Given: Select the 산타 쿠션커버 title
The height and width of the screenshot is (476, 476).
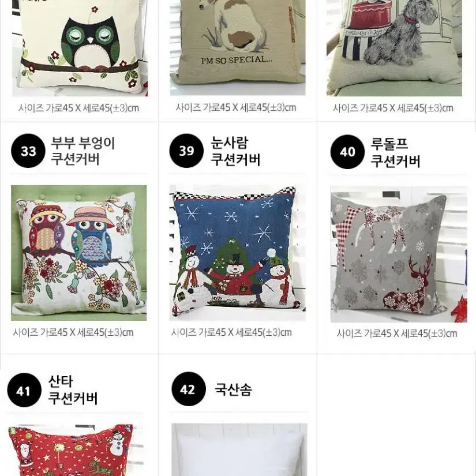Looking at the screenshot, I should coord(73,390).
